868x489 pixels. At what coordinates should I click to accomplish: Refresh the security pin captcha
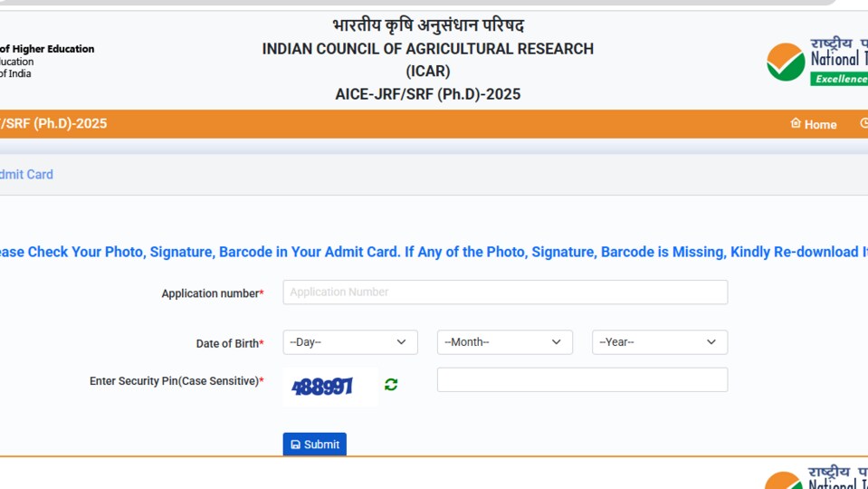[391, 384]
